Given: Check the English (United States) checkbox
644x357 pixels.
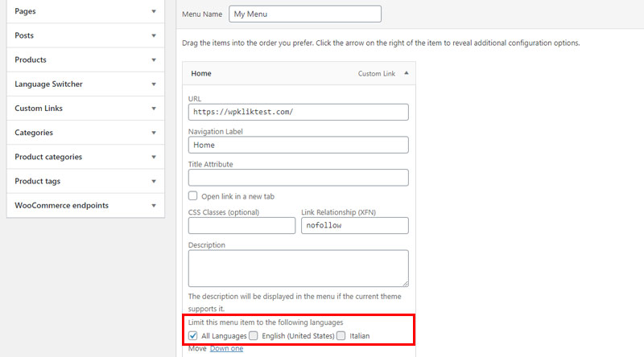Looking at the screenshot, I should 254,335.
